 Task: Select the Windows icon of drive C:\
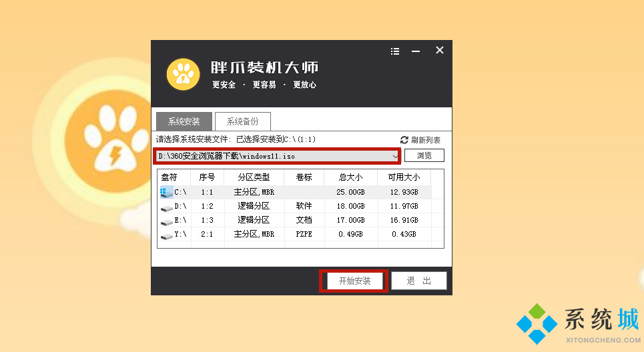pyautogui.click(x=166, y=192)
